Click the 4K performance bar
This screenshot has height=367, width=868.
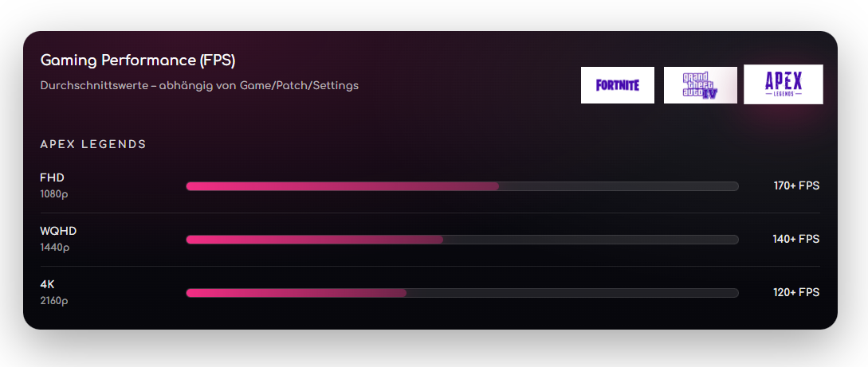(x=461, y=293)
